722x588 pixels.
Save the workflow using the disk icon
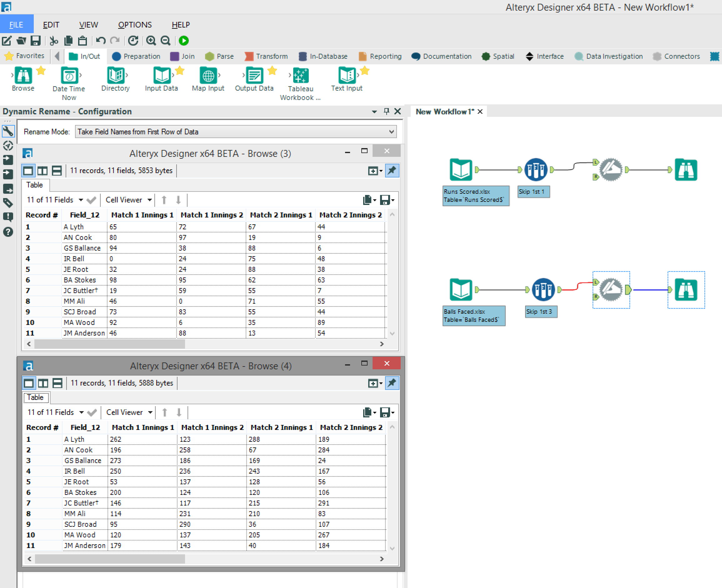point(36,41)
